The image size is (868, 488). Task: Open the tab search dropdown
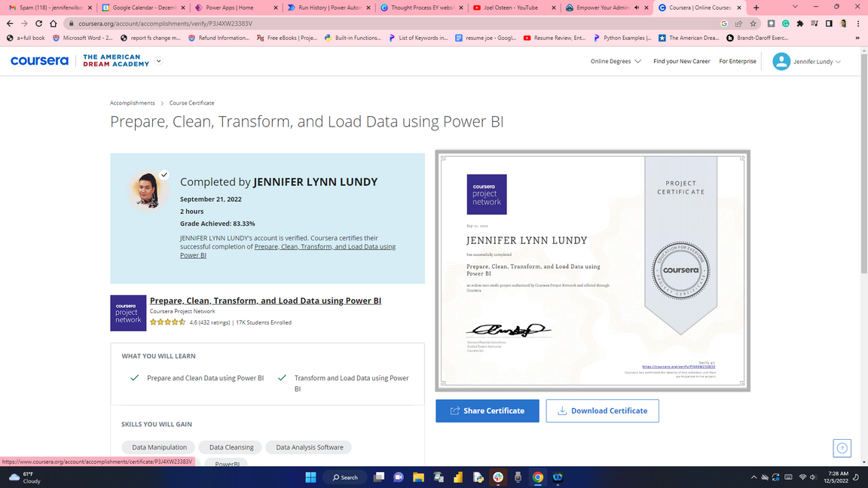click(x=795, y=8)
